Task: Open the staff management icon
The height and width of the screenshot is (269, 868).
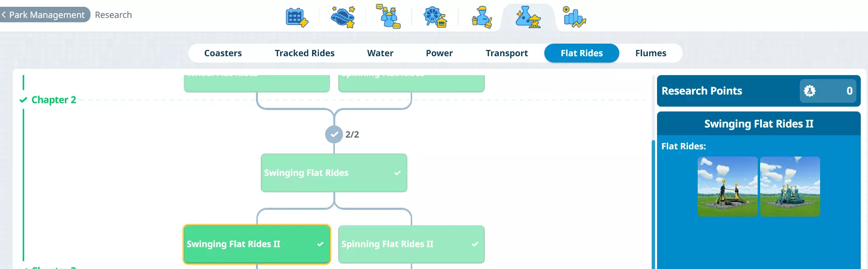Action: pyautogui.click(x=481, y=17)
